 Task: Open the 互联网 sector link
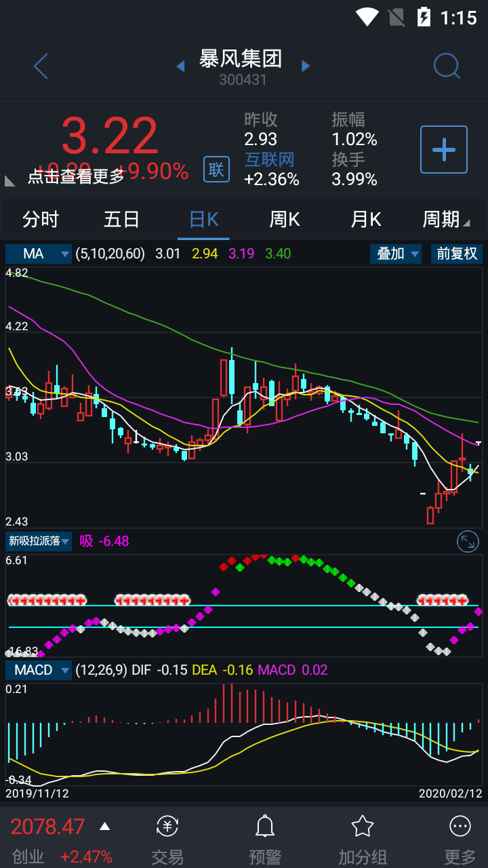(x=270, y=159)
